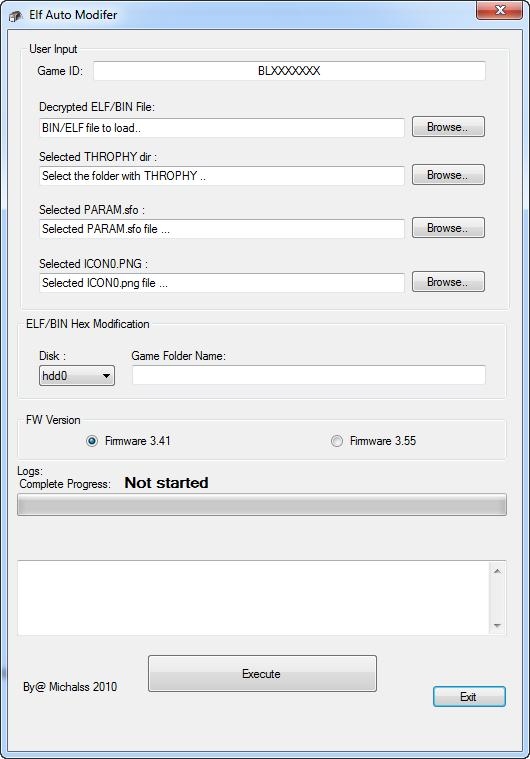Screen dimensions: 530x759
Task: Click the log box scroll down arrow
Action: coord(497,625)
